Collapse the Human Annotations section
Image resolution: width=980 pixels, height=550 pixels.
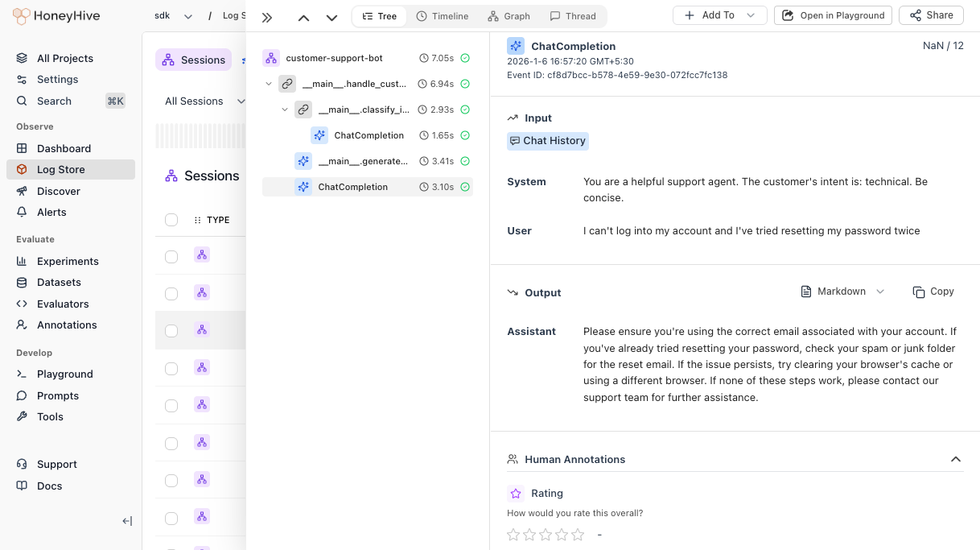coord(956,459)
